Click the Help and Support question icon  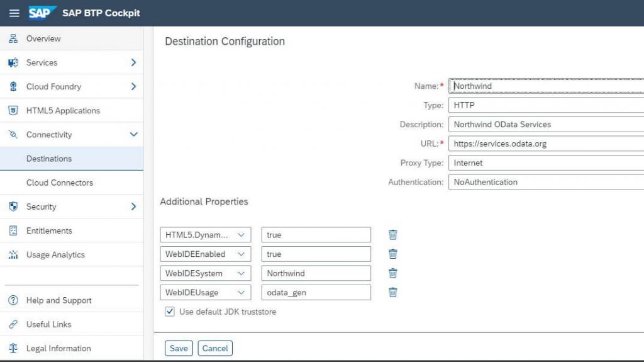point(13,300)
